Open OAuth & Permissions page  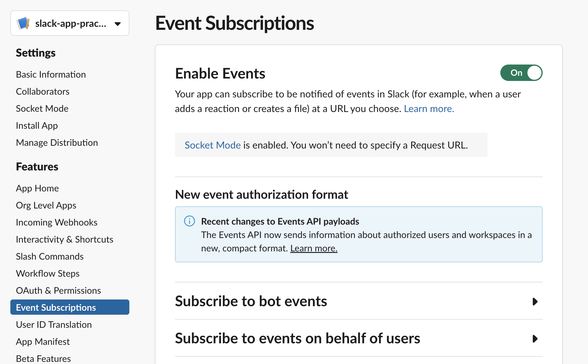[x=58, y=290]
